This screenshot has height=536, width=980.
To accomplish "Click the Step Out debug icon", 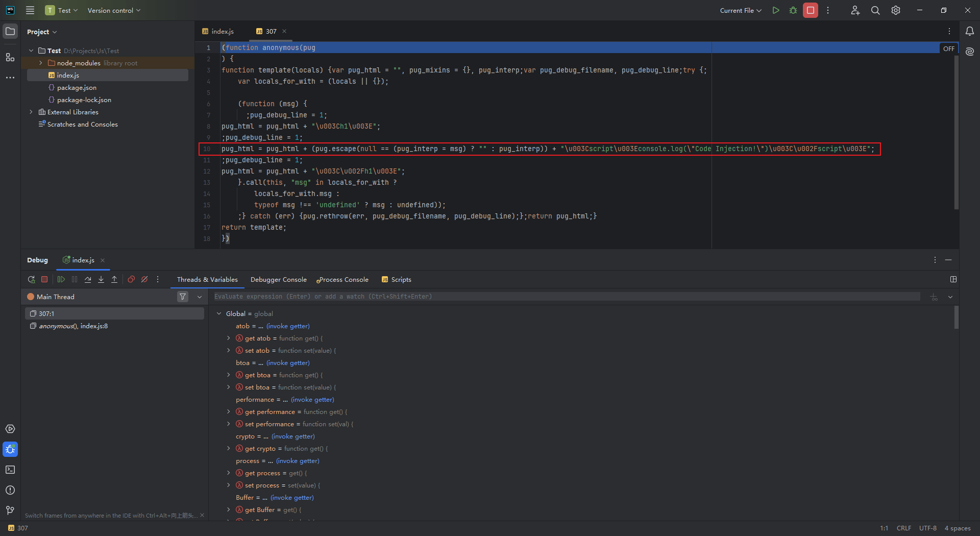I will [114, 279].
